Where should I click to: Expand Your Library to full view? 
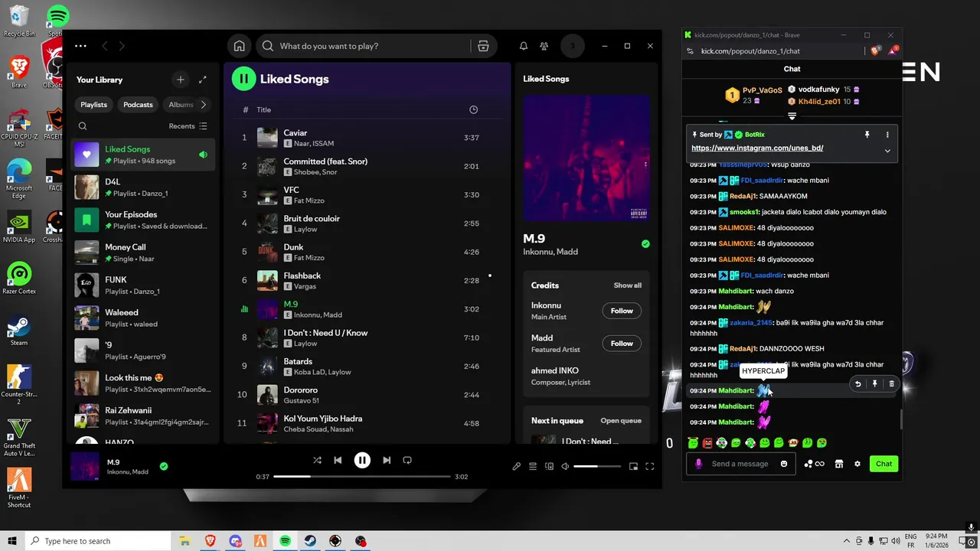tap(202, 80)
